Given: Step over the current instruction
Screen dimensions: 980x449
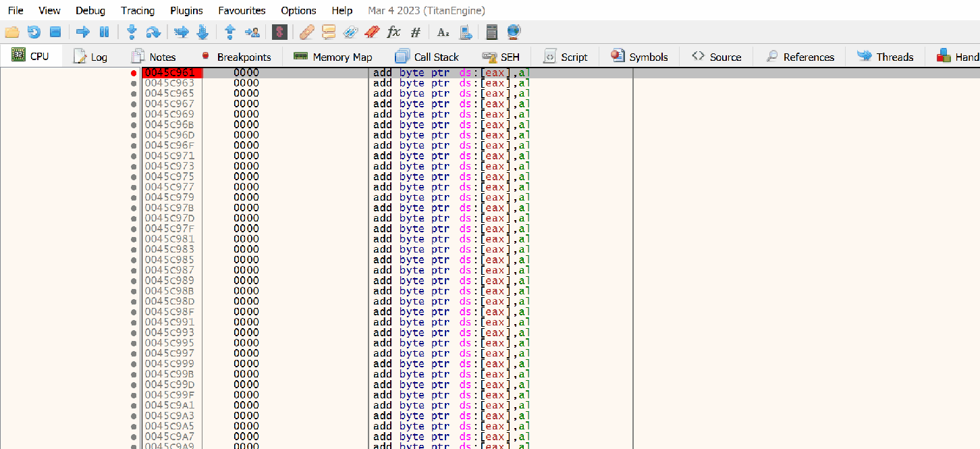Looking at the screenshot, I should 154,31.
